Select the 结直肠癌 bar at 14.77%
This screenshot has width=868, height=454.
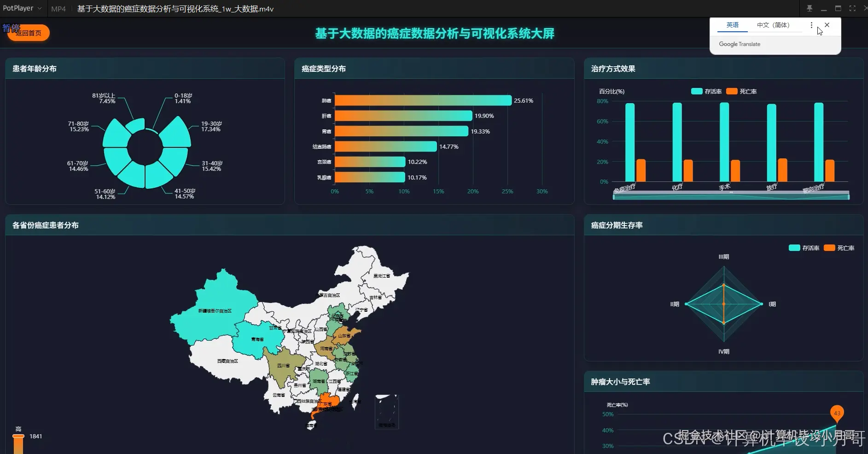[x=386, y=146]
